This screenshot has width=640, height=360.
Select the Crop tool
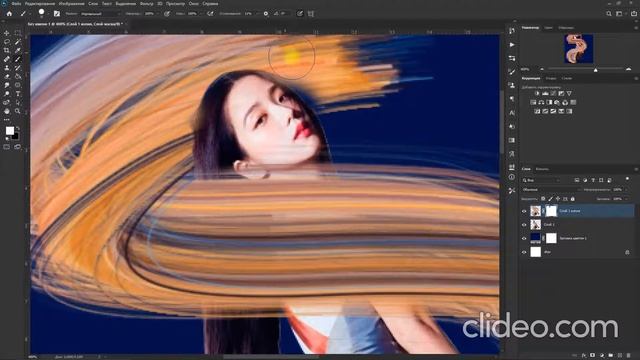click(x=7, y=50)
